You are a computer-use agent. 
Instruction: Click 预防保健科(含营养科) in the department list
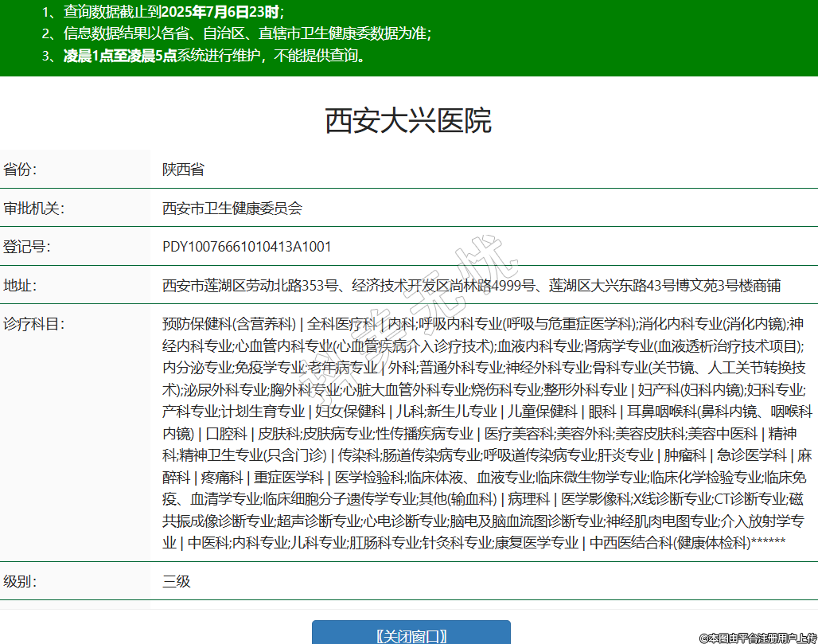[x=228, y=324]
